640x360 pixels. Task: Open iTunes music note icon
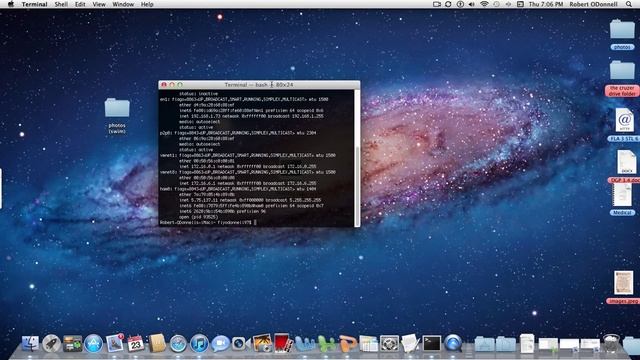[x=199, y=343]
